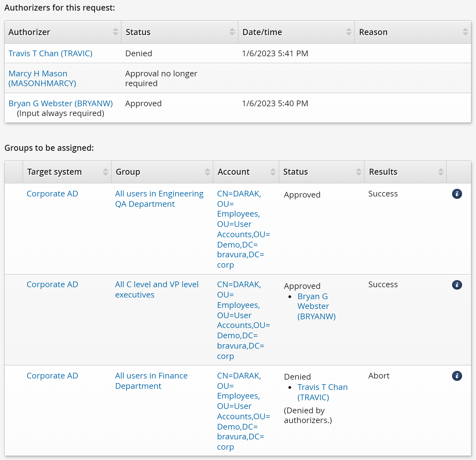The width and height of the screenshot is (476, 460).
Task: Click info icon for Engineering QA Department row
Action: [x=457, y=194]
